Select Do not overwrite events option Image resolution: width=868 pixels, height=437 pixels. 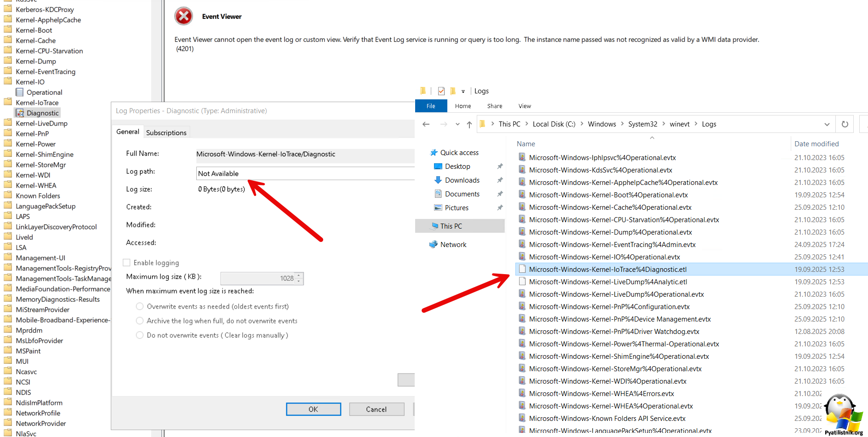coord(140,335)
